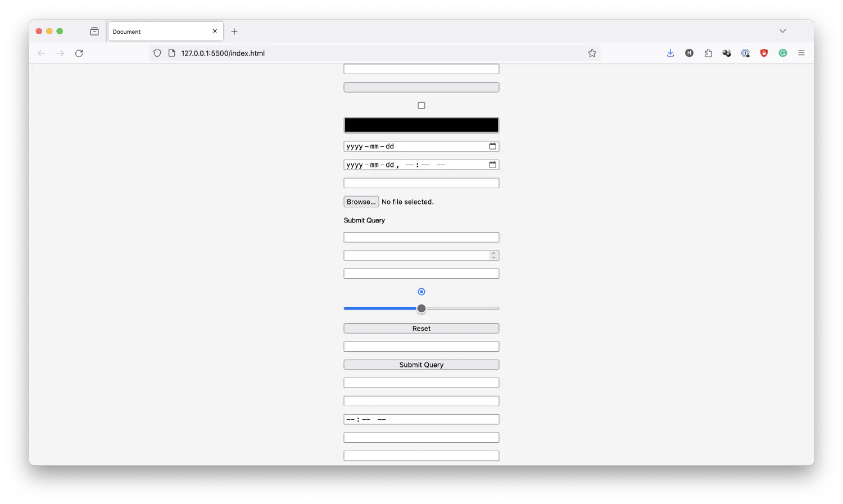Click the Browse button to choose a file

point(361,202)
